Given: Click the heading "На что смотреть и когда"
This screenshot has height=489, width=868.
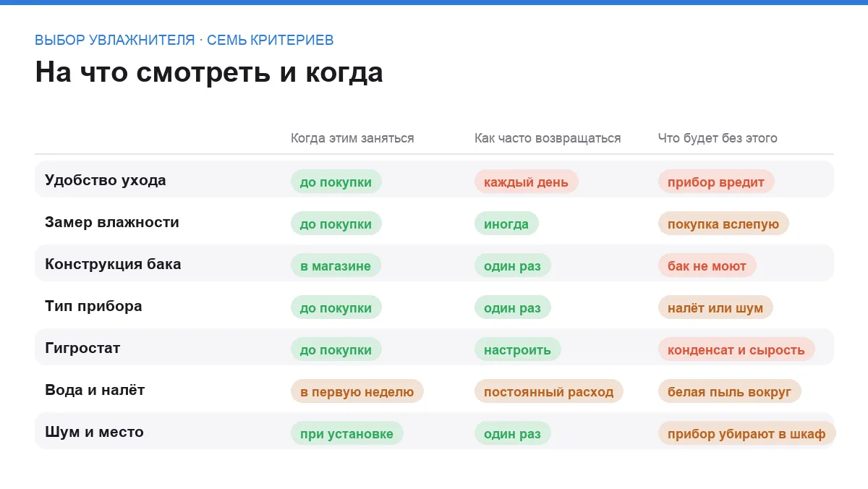Looking at the screenshot, I should 209,73.
